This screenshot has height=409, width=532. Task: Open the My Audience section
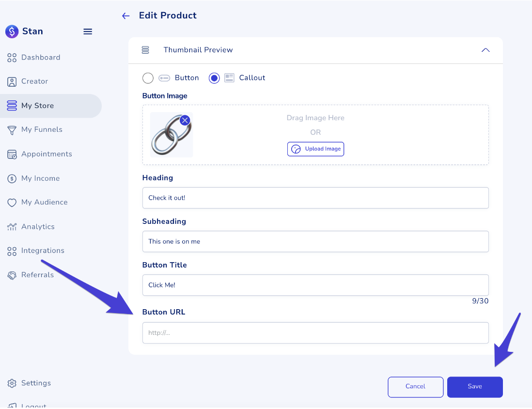tap(11, 202)
